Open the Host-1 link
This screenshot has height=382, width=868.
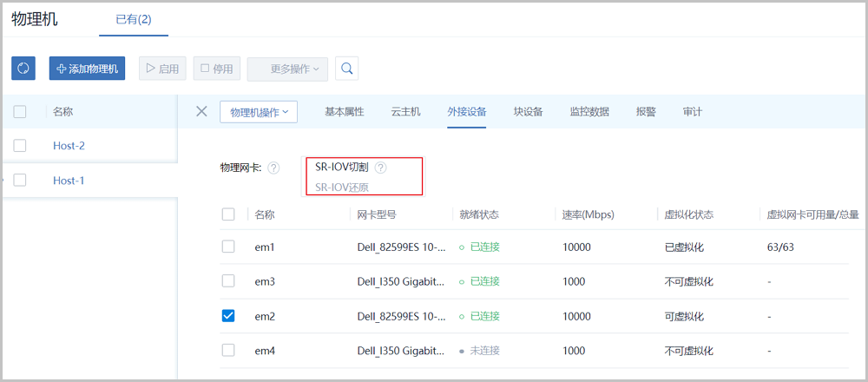pos(69,181)
